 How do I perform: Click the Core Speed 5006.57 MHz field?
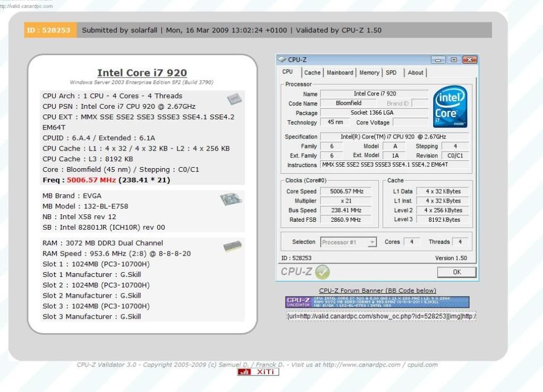[346, 191]
